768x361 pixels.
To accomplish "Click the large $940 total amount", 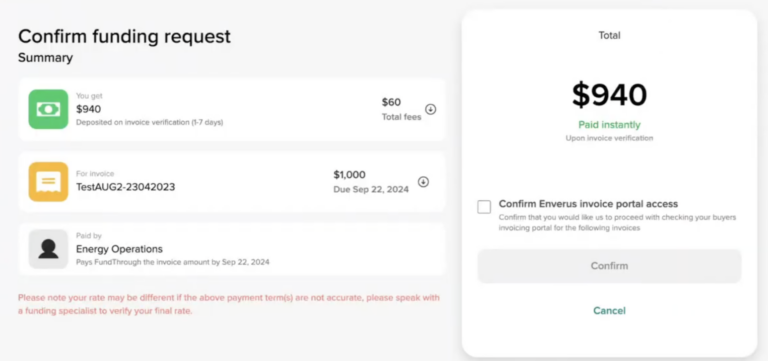I will pos(609,95).
